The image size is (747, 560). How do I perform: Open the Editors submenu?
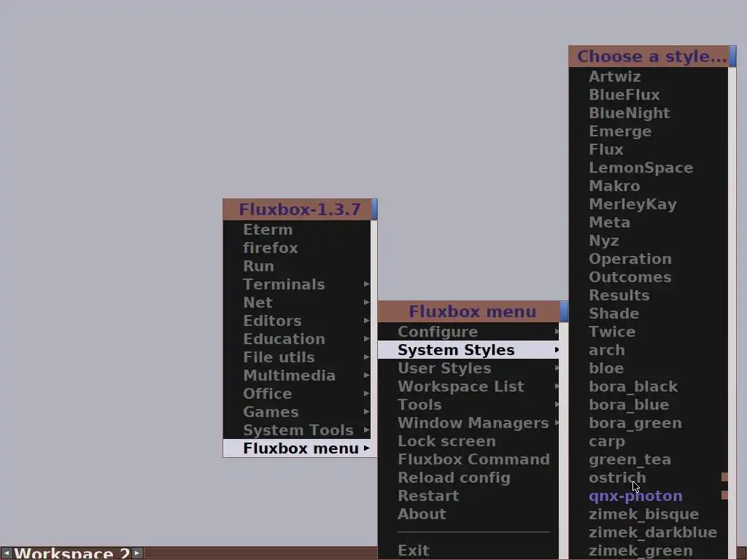click(297, 321)
